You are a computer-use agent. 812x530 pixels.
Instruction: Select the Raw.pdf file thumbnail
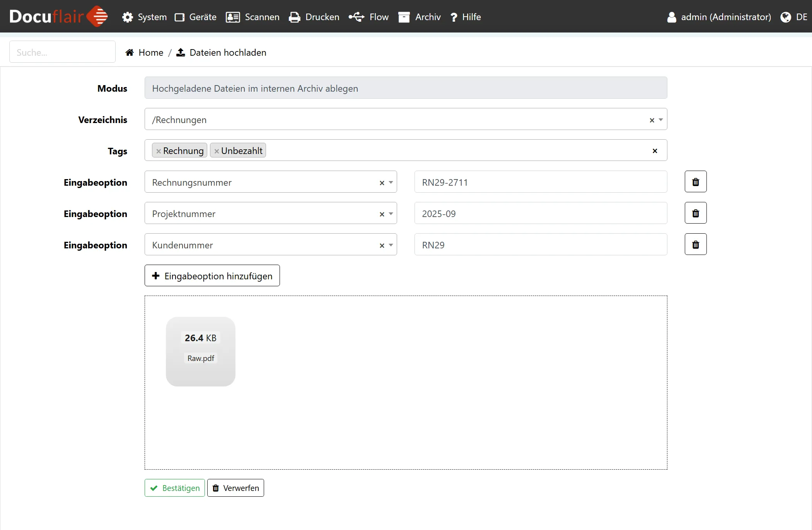(x=201, y=352)
